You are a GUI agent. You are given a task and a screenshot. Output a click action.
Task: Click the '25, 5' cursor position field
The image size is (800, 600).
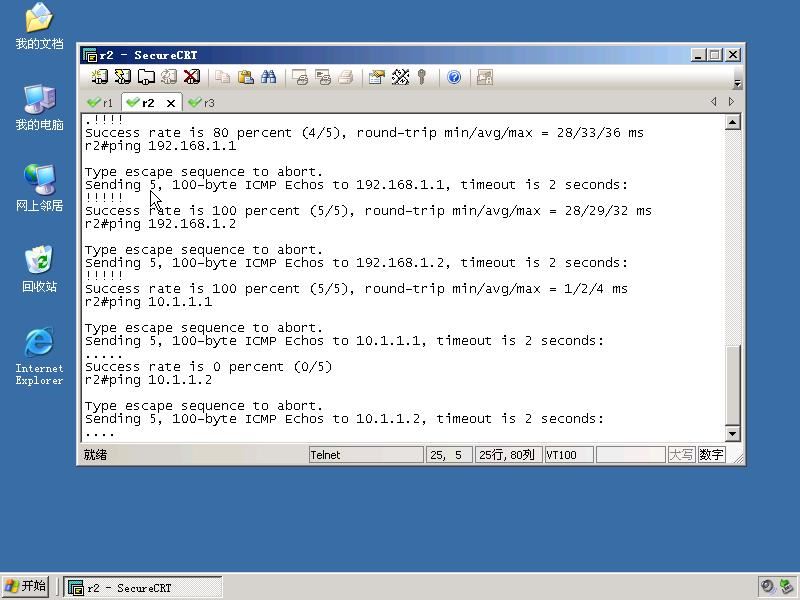coord(448,455)
